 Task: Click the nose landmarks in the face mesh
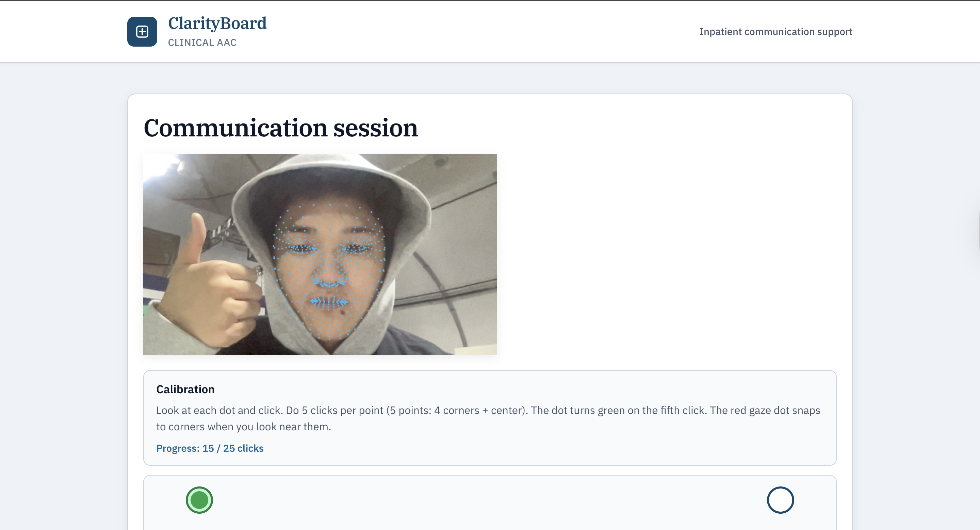click(x=329, y=279)
